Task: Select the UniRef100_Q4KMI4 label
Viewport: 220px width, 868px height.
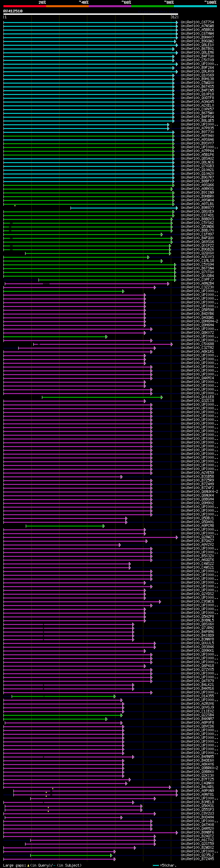Action: coord(197,378)
